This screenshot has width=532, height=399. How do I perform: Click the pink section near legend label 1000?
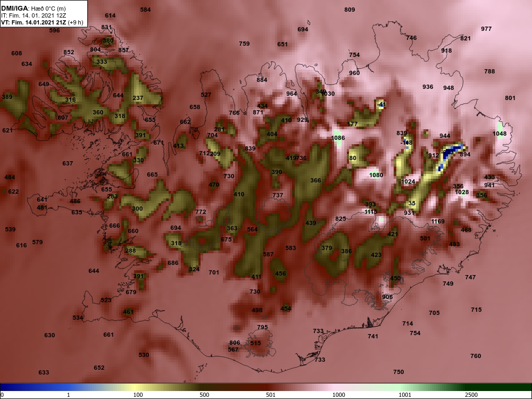[336, 387]
